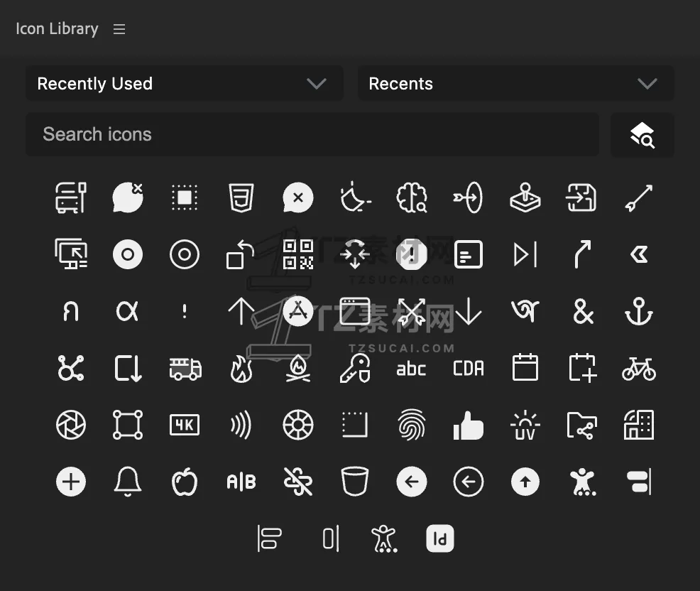Image resolution: width=700 pixels, height=591 pixels.
Task: Choose the bounding box frame icon
Action: pos(128,425)
